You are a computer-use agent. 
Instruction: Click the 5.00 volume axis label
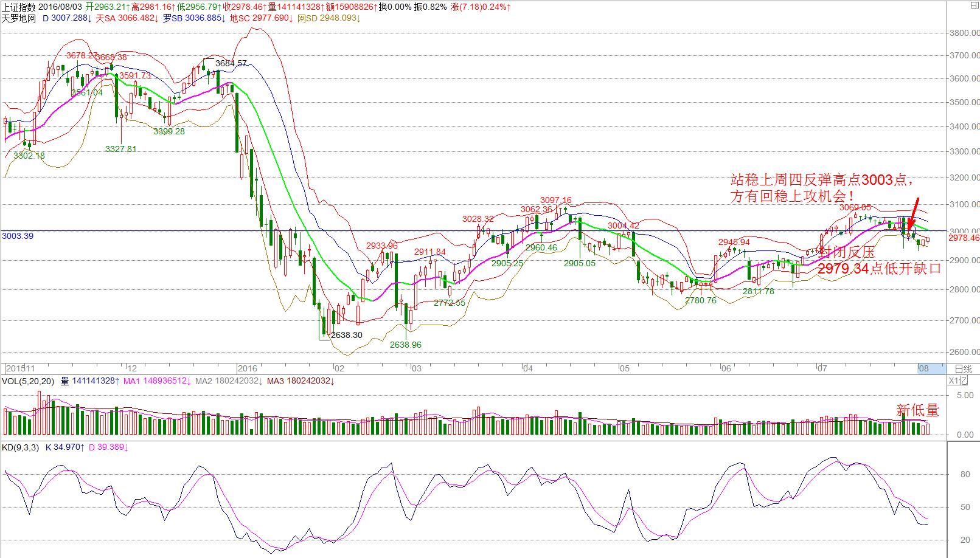965,395
